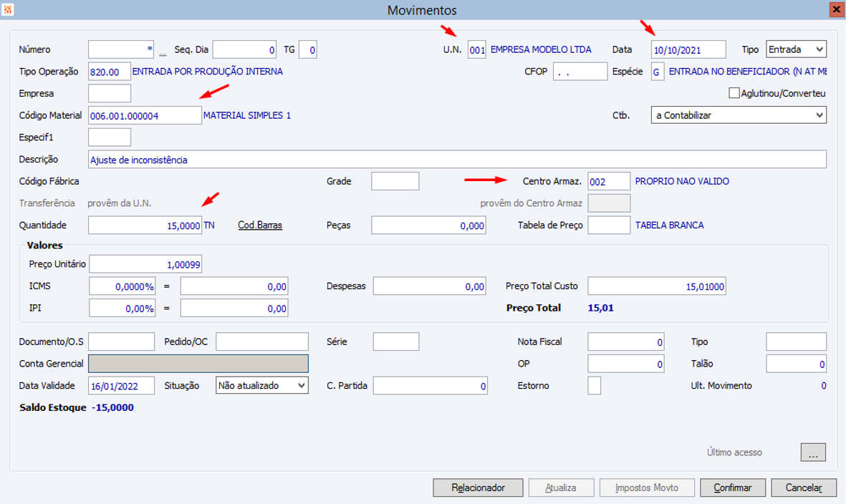Click the Confirmar button
Image resolution: width=846 pixels, height=504 pixels.
click(733, 488)
